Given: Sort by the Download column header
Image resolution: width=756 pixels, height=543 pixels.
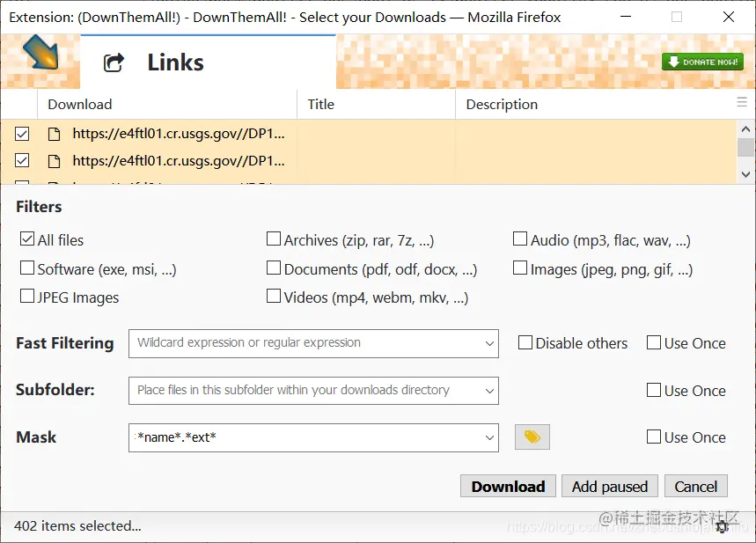Looking at the screenshot, I should (167, 104).
